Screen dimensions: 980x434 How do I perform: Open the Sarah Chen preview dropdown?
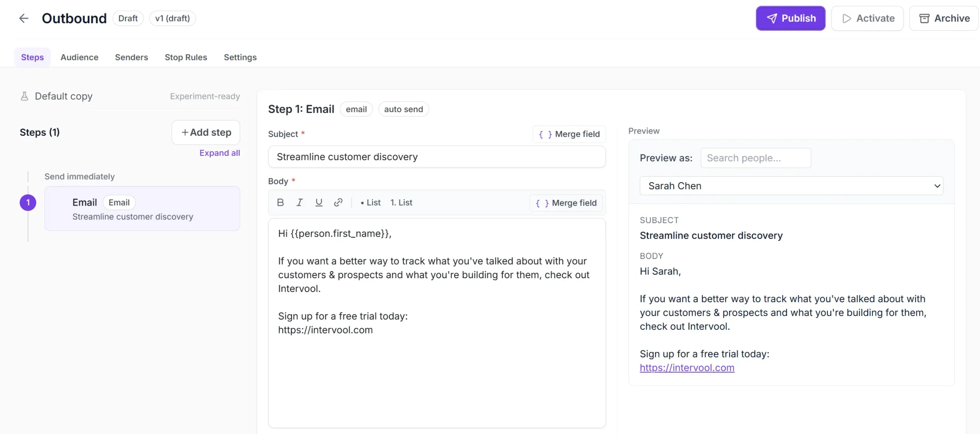tap(792, 186)
